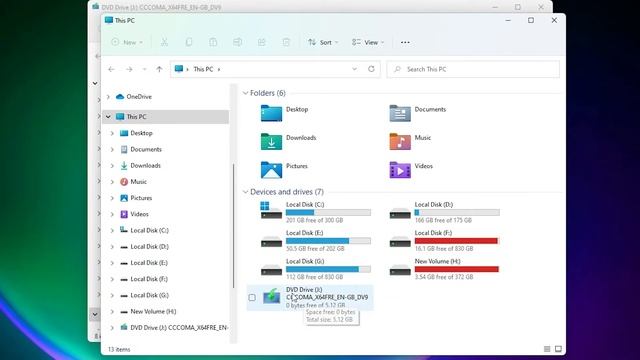This screenshot has height=360, width=640.
Task: Select the DVD Drive (J:) disc icon
Action: [x=271, y=296]
